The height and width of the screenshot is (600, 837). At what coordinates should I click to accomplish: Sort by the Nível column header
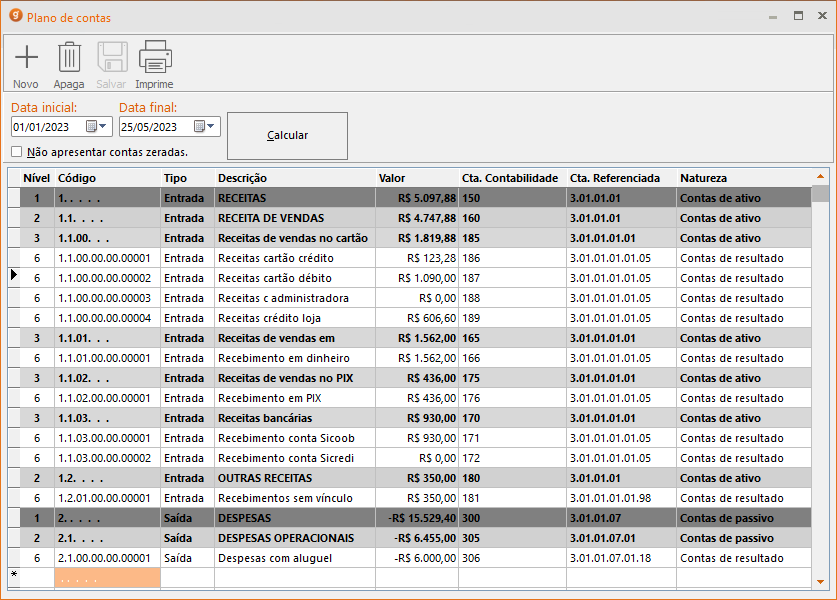click(36, 178)
